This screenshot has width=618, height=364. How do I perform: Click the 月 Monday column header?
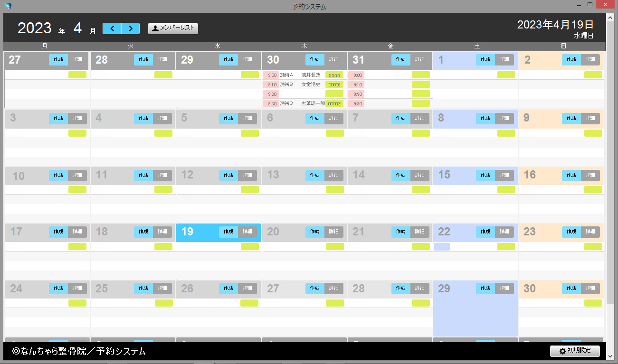[45, 46]
